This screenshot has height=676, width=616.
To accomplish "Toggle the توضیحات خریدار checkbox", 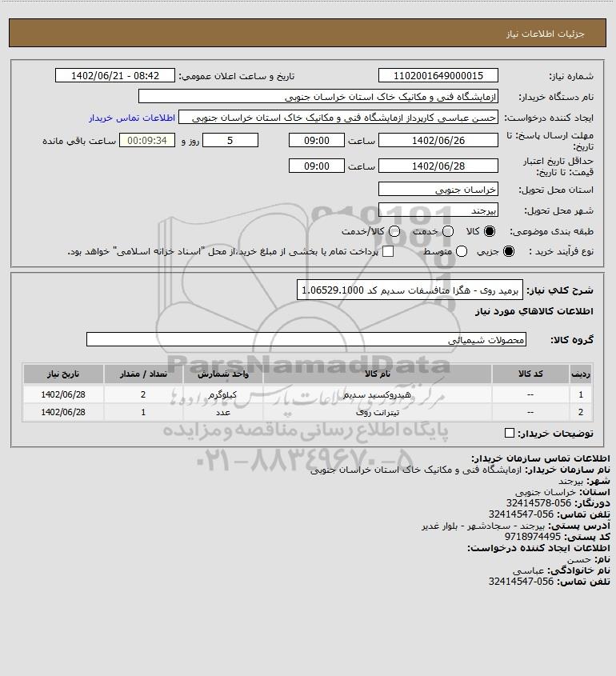I will [x=510, y=433].
